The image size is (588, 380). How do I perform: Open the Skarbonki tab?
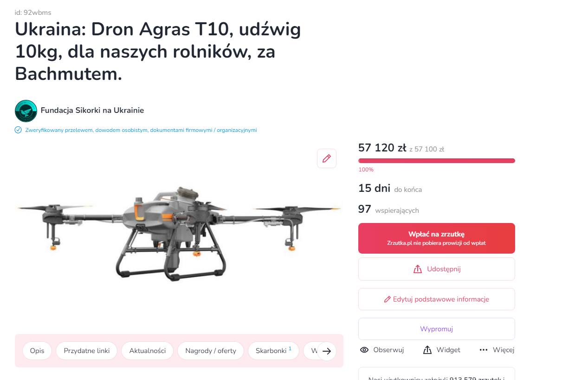[x=273, y=351]
